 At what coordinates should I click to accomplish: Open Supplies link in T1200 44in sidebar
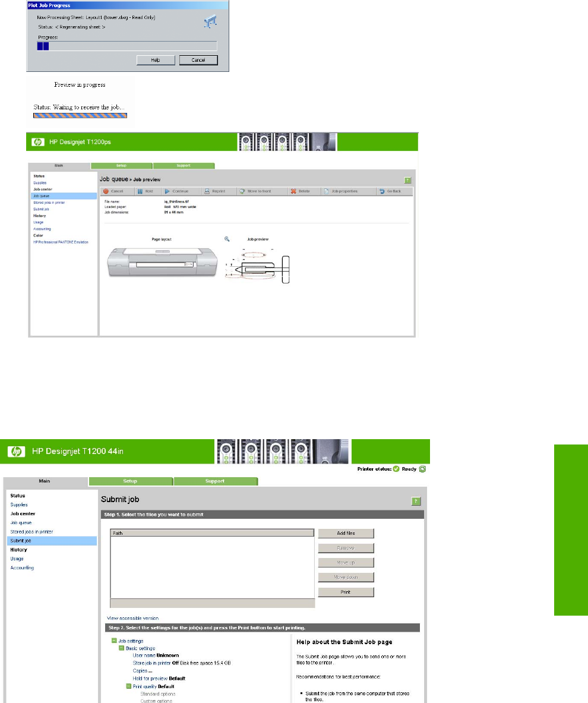(x=19, y=505)
